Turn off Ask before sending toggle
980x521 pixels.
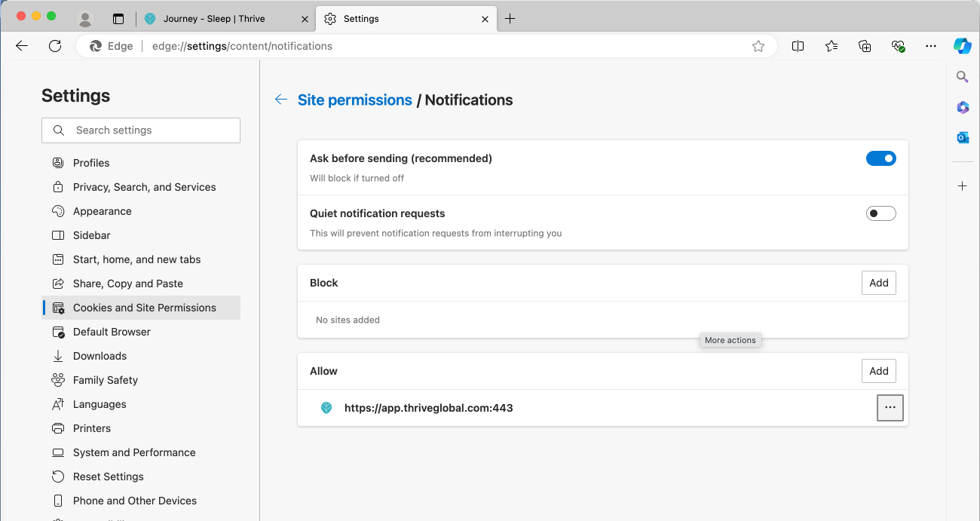(x=881, y=158)
